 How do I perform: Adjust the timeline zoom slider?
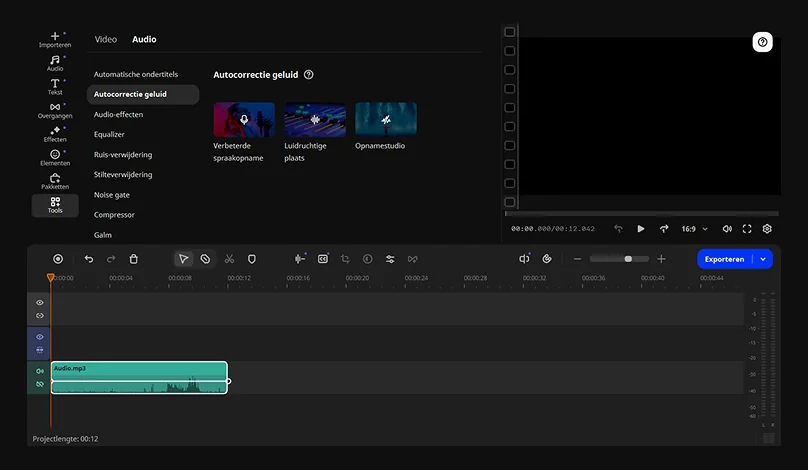pyautogui.click(x=628, y=259)
